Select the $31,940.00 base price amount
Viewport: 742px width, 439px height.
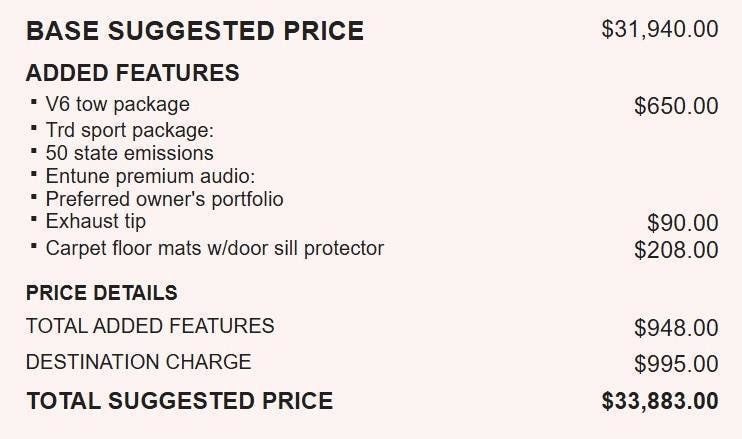click(x=659, y=29)
